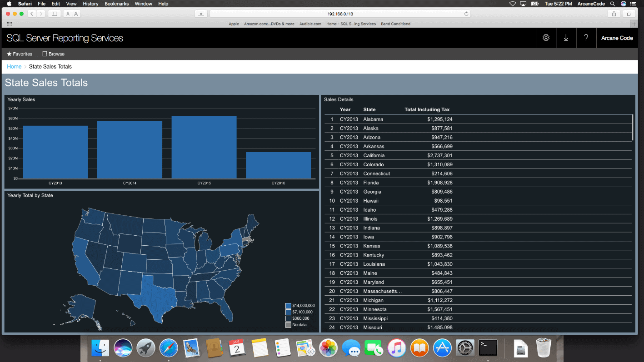Image resolution: width=644 pixels, height=362 pixels.
Task: Click the 'Alabama' state cell
Action: (373, 119)
